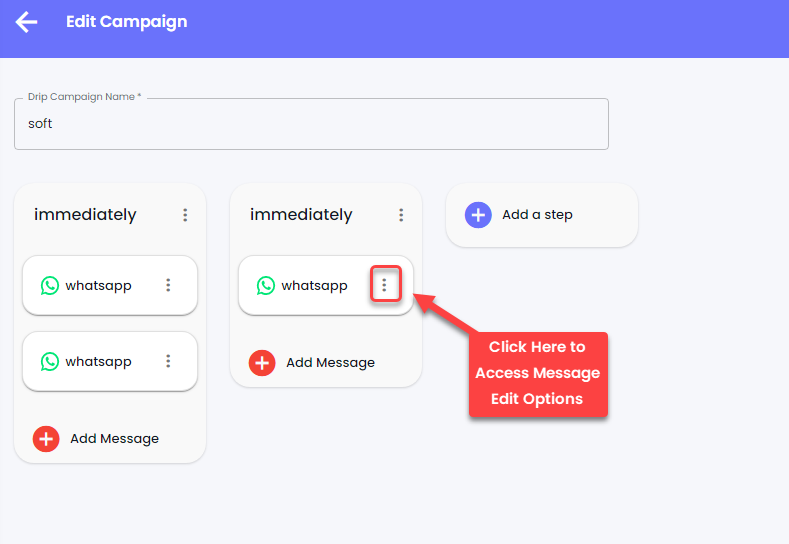The width and height of the screenshot is (789, 544).
Task: Focus the Drip Campaign Name field
Action: [311, 124]
